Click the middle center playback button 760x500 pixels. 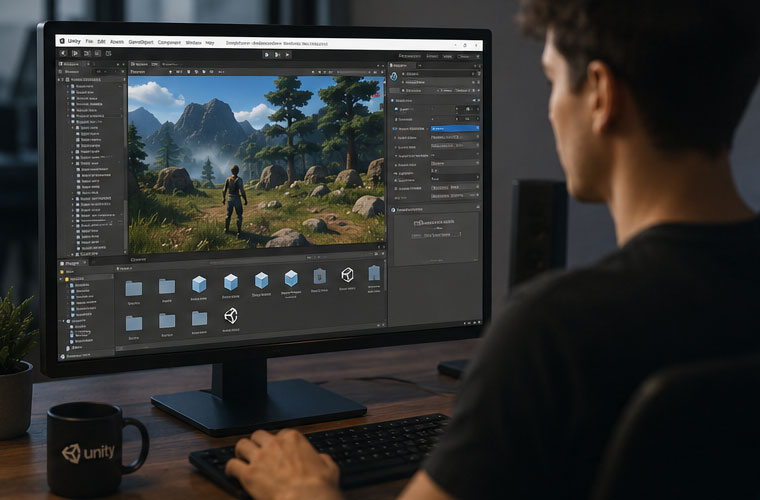(277, 55)
